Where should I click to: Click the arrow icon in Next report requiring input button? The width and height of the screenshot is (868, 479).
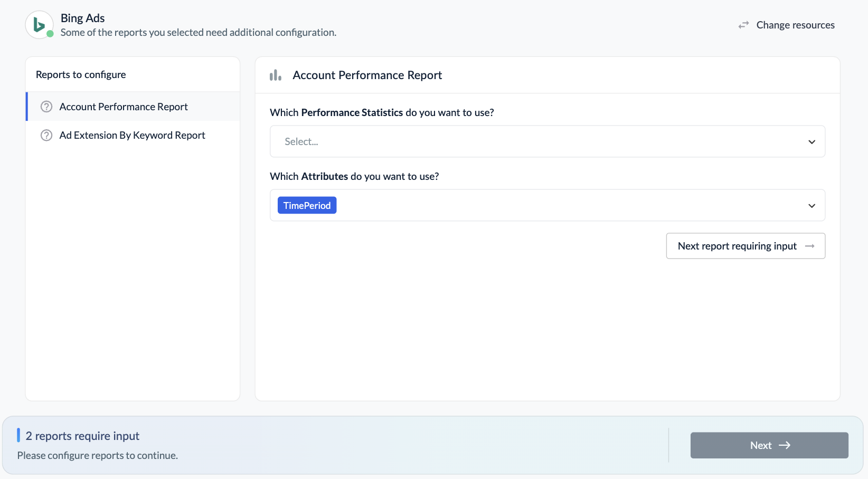pyautogui.click(x=809, y=246)
